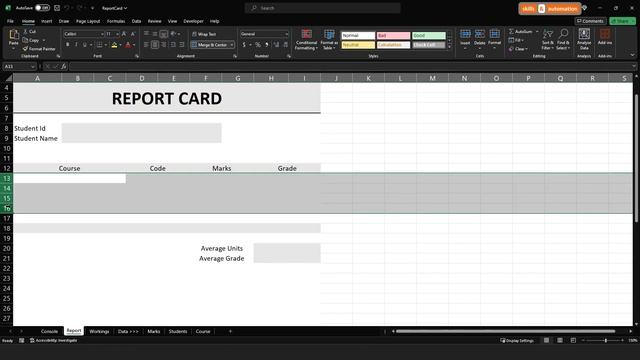The height and width of the screenshot is (360, 640).
Task: Toggle Wrap Text
Action: point(204,34)
